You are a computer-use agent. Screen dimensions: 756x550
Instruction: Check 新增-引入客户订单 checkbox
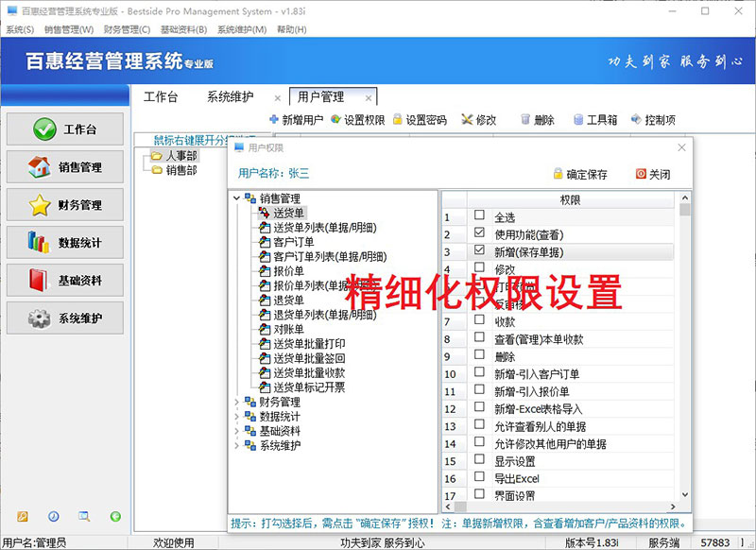click(479, 371)
